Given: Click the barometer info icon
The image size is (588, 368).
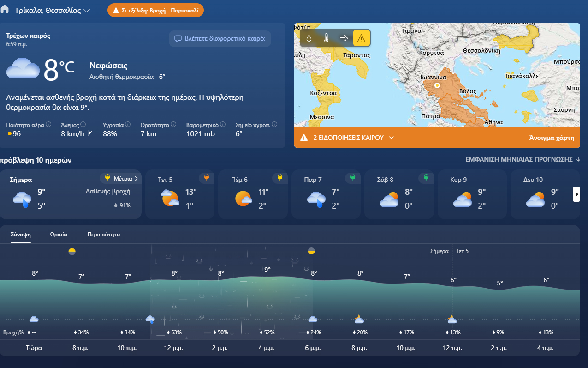Looking at the screenshot, I should [223, 125].
